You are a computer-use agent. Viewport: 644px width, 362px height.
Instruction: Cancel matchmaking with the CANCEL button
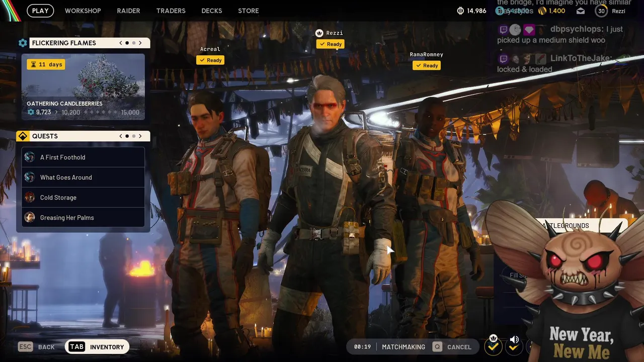click(x=451, y=347)
